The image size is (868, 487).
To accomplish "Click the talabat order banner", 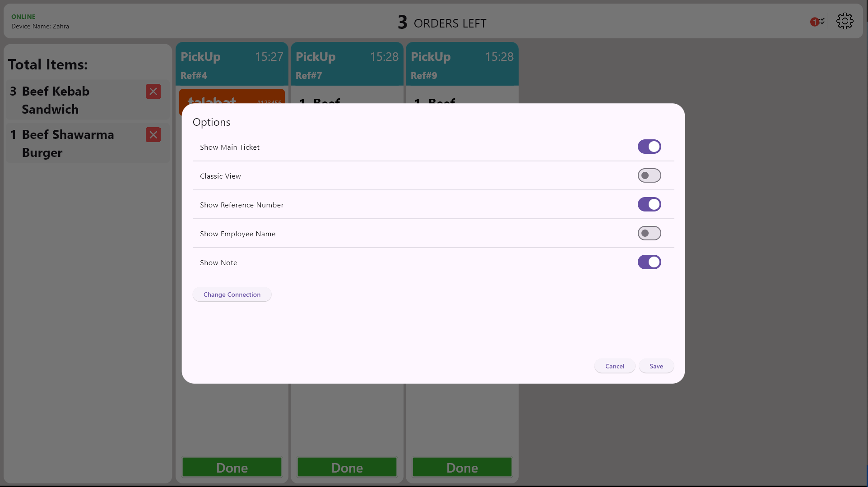I will tap(232, 96).
